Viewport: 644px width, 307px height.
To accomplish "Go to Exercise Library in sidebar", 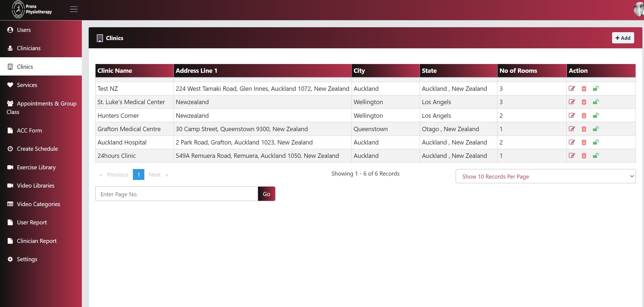I will click(x=36, y=167).
